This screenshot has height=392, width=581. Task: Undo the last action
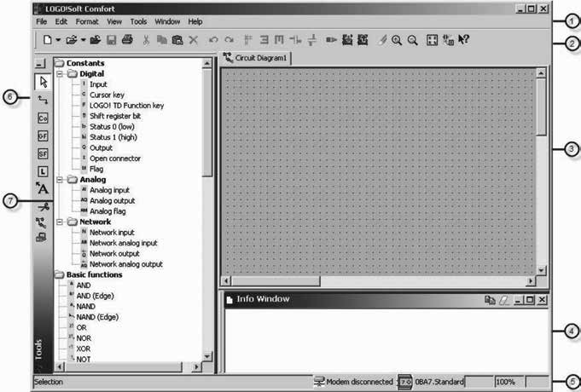[x=213, y=39]
